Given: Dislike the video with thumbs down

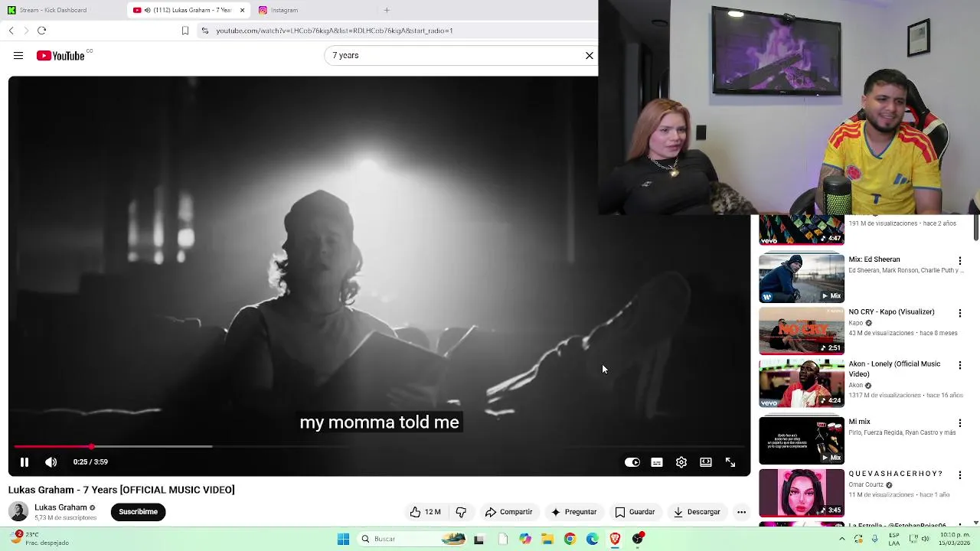Looking at the screenshot, I should 461,512.
